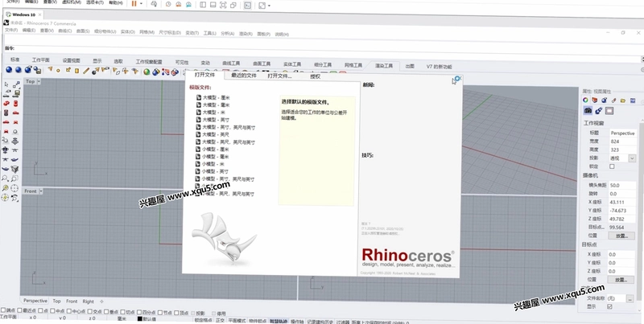Open dropdown arrow beside VM fullscreen icon
This screenshot has width=644, height=324.
click(269, 6)
